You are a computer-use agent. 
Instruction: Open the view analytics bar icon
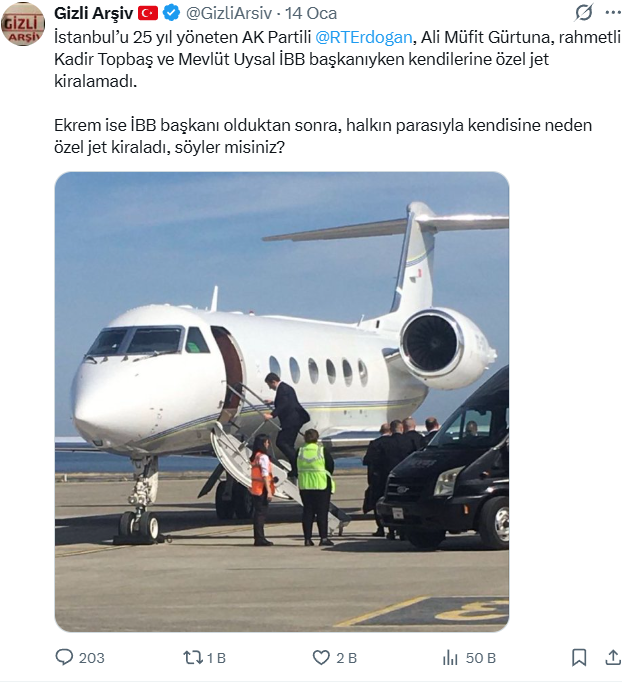(450, 657)
